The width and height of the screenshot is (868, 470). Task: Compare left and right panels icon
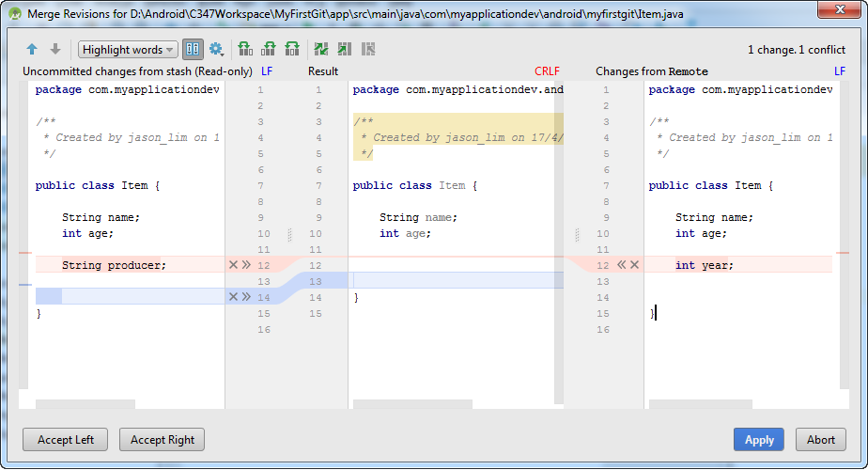tap(292, 49)
